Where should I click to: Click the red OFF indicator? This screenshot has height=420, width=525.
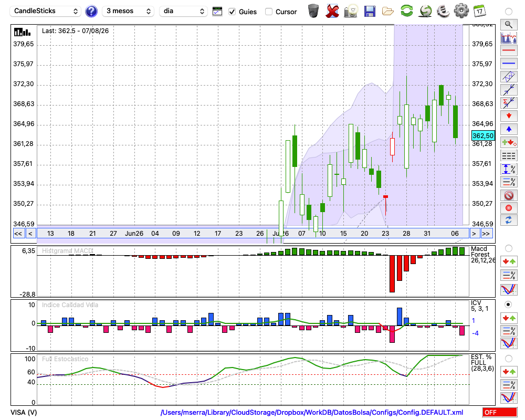(500, 412)
